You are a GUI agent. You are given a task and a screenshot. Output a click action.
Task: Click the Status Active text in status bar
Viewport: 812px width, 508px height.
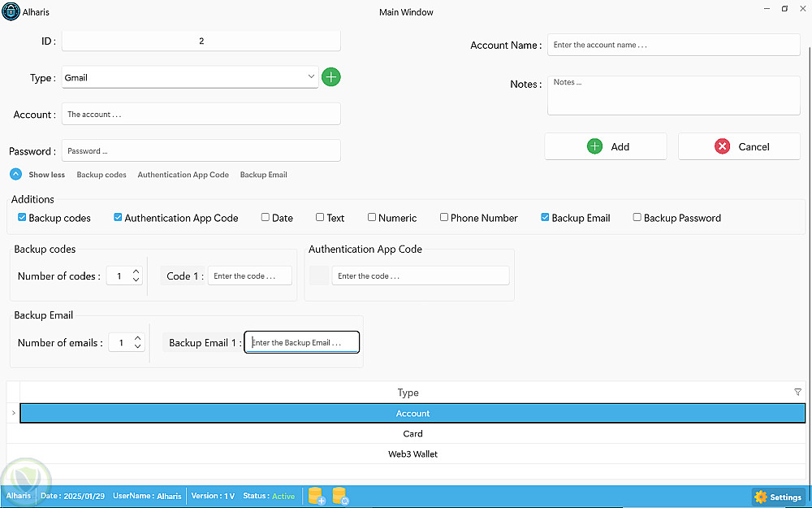269,496
